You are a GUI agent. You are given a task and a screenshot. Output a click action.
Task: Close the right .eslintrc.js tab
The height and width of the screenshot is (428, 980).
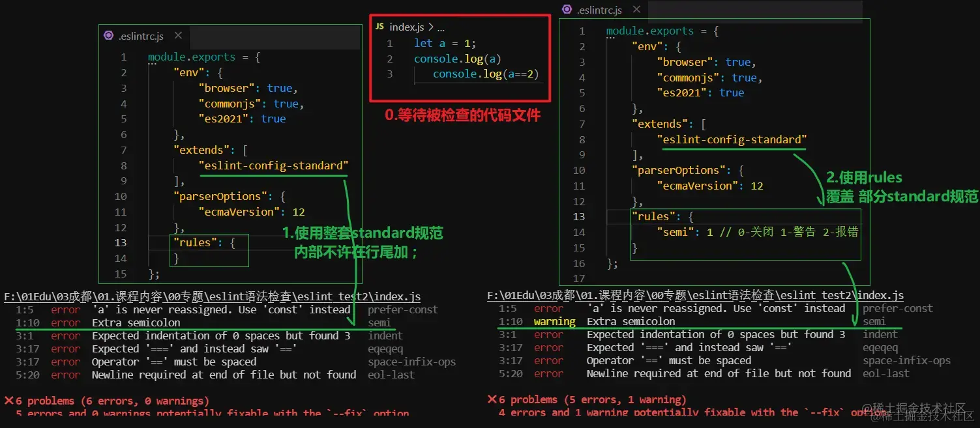coord(637,10)
